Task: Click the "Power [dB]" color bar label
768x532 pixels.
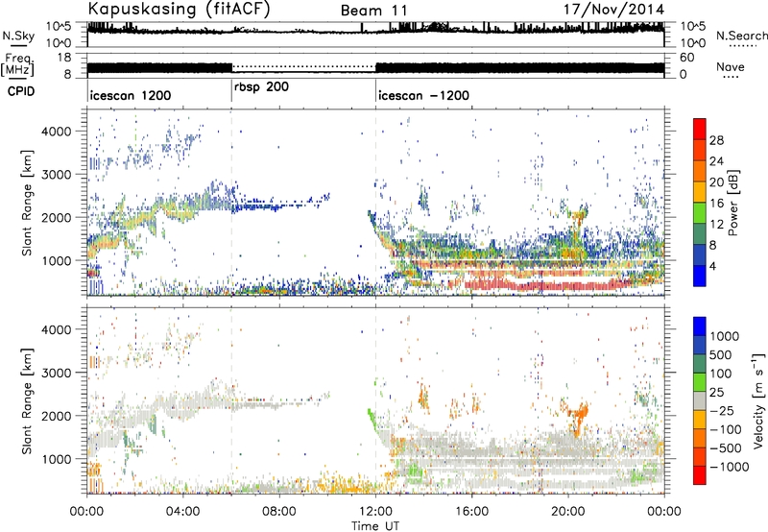Action: point(733,203)
